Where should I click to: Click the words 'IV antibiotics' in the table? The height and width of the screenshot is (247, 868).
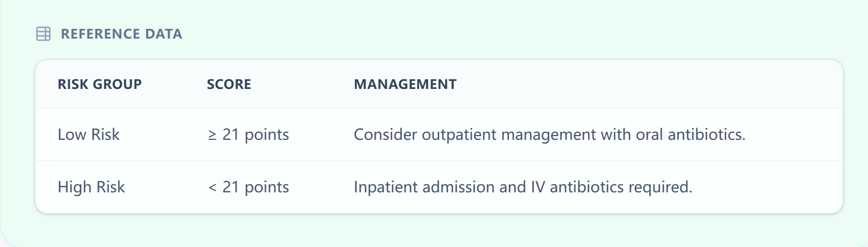[577, 187]
